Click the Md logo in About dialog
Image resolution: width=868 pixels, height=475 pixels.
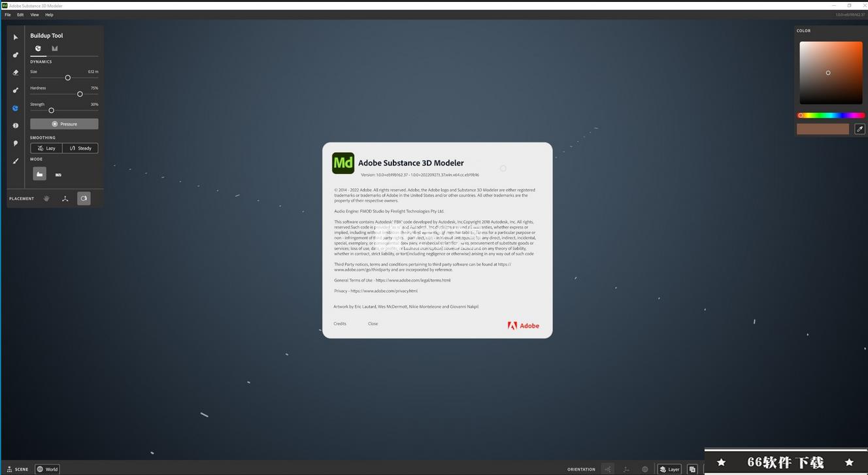[343, 163]
